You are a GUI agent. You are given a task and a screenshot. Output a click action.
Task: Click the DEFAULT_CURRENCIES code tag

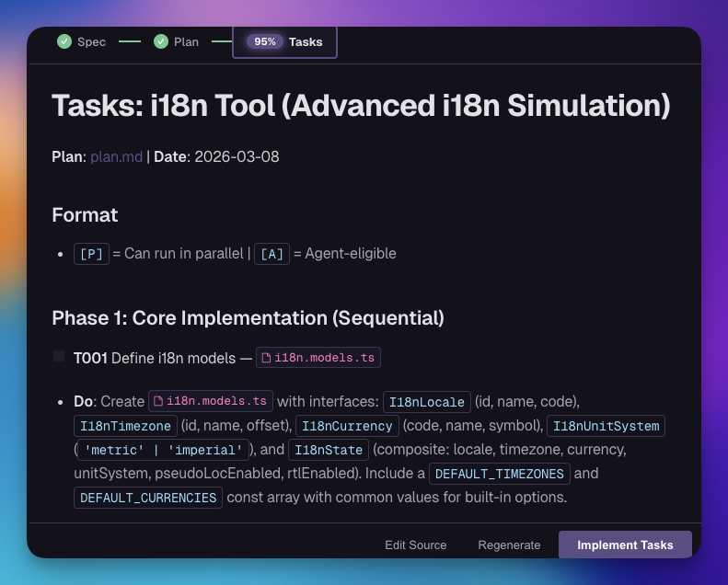[148, 498]
